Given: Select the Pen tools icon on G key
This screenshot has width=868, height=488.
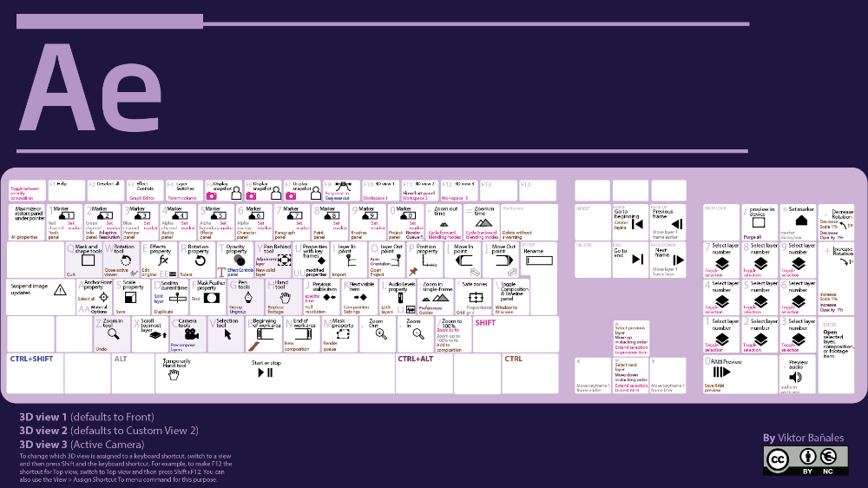Looking at the screenshot, I should 248,298.
